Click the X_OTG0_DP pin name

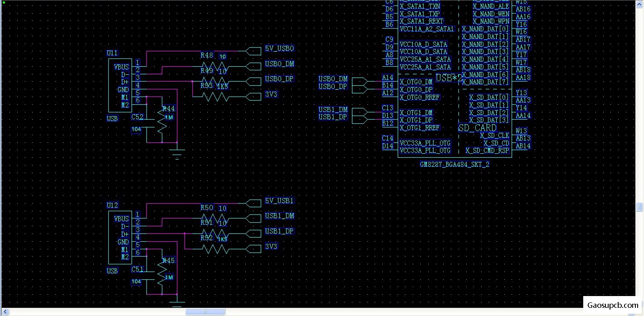[416, 90]
